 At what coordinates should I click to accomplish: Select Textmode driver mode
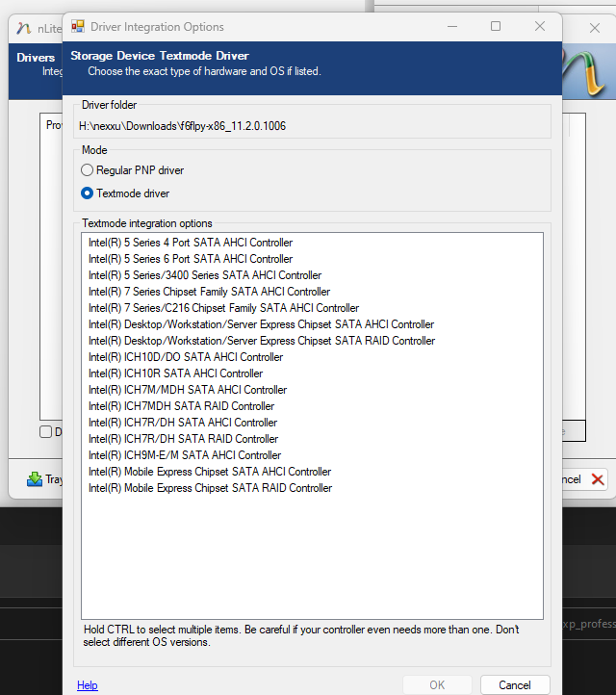pos(125,193)
